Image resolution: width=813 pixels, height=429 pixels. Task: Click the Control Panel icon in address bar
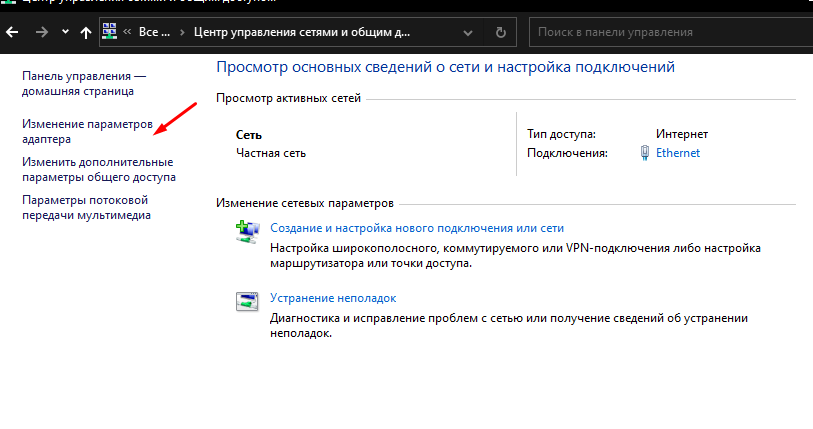click(110, 32)
